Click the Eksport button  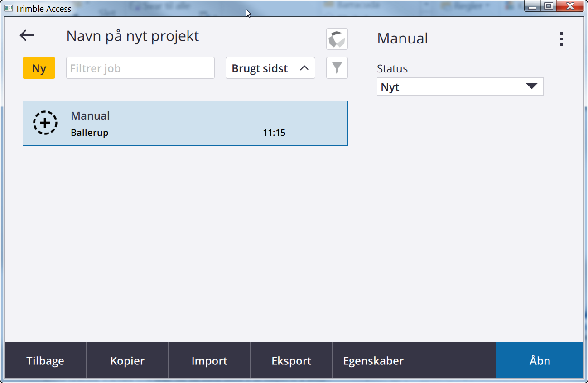291,361
